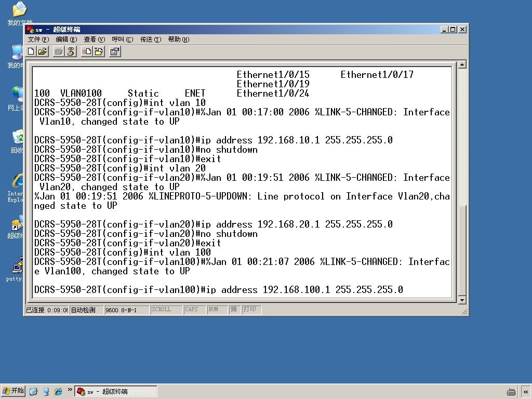Click the 超级终端 shortcut on the desktop
Screen dimensions: 532x399
16,227
